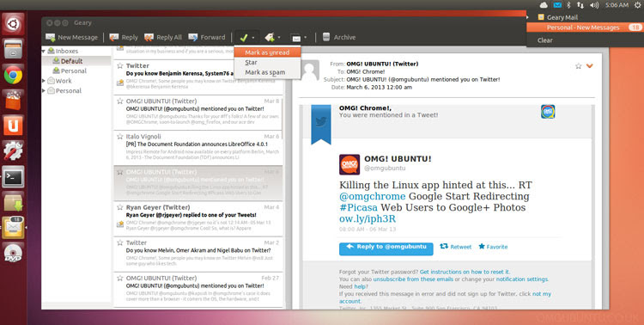The height and width of the screenshot is (325, 644).
Task: Open Ubuntu One launcher icon
Action: click(13, 126)
